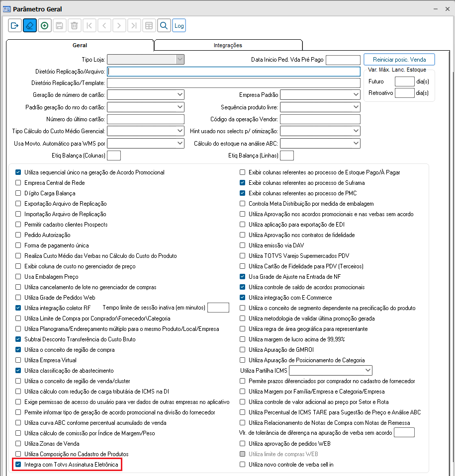Viewport: 455px width, 476px height.
Task: Click Tempo limite de sessão inativa field
Action: click(x=218, y=308)
